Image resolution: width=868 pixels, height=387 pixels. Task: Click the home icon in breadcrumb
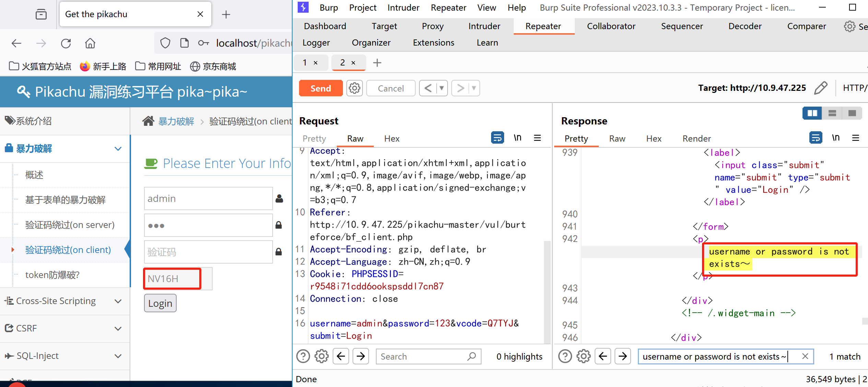(x=148, y=121)
